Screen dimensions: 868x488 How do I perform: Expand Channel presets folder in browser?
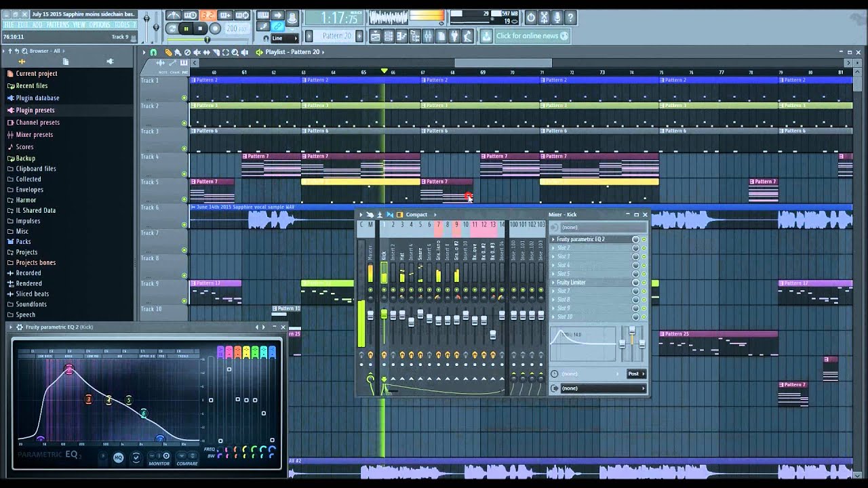tap(37, 123)
